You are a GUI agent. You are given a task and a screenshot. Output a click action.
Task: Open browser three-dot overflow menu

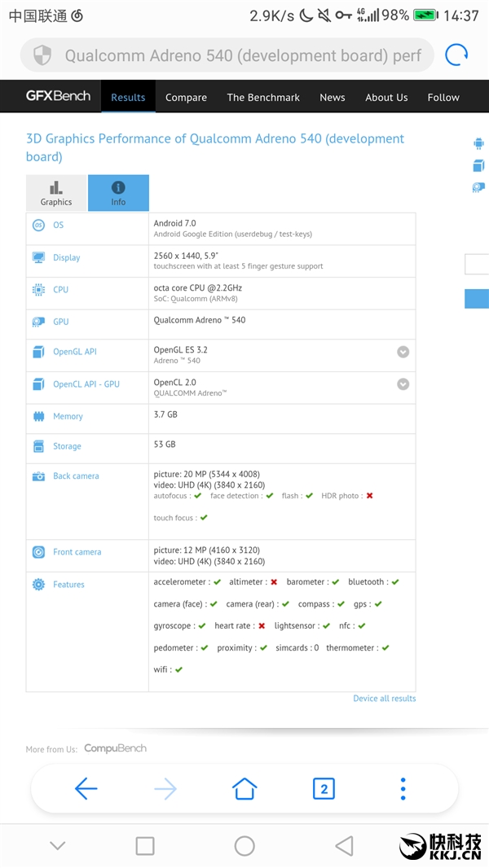[x=403, y=788]
